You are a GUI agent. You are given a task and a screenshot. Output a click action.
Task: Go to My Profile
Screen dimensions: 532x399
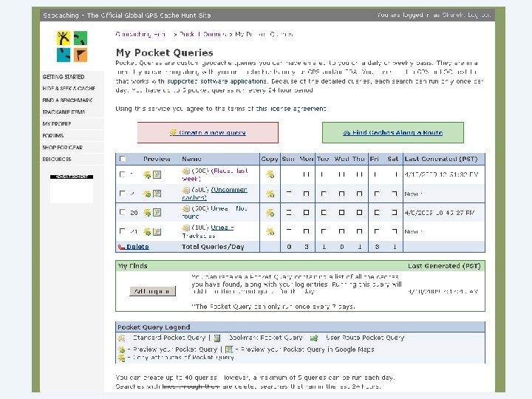tap(57, 124)
